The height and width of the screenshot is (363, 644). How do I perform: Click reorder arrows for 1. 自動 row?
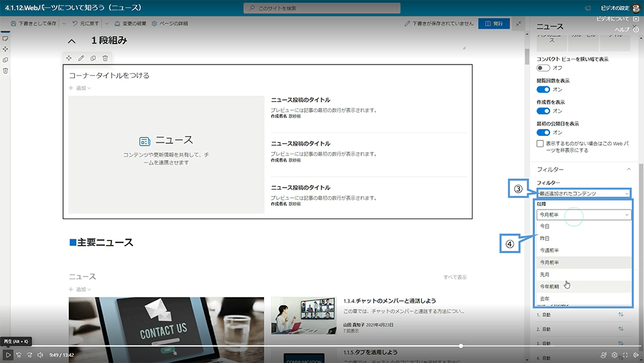click(621, 315)
